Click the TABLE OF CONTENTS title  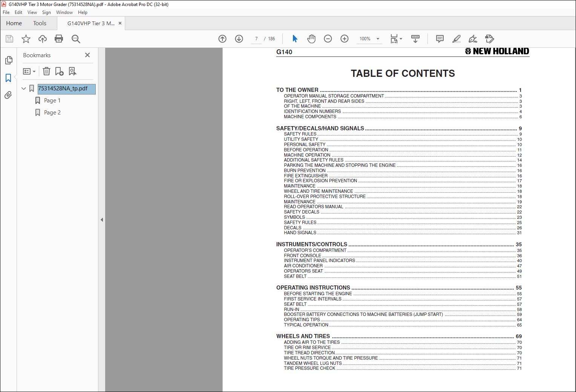tap(403, 73)
